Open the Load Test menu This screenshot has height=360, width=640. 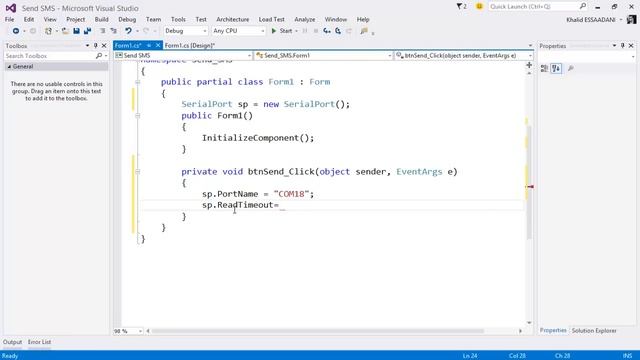click(x=271, y=19)
